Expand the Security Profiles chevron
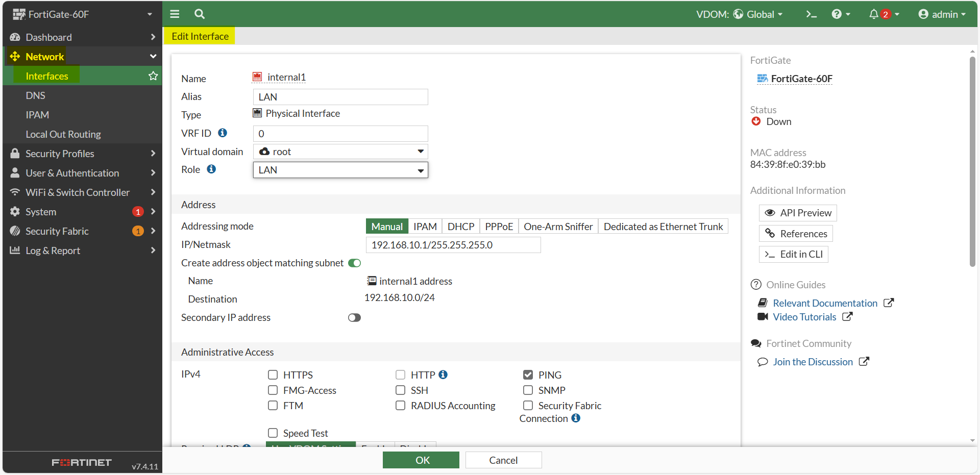Screen dimensions: 980x475 [x=153, y=154]
